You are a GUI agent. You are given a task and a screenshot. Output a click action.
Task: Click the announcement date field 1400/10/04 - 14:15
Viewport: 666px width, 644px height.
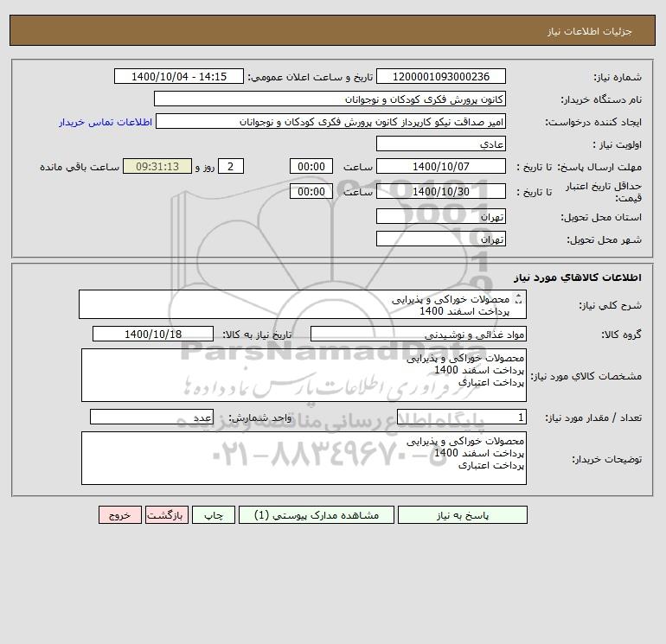(179, 76)
